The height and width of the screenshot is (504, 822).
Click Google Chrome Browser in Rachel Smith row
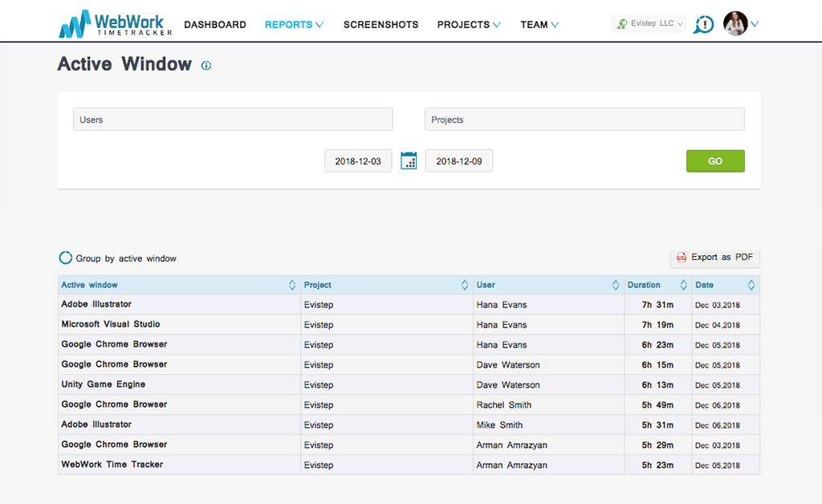click(x=114, y=404)
